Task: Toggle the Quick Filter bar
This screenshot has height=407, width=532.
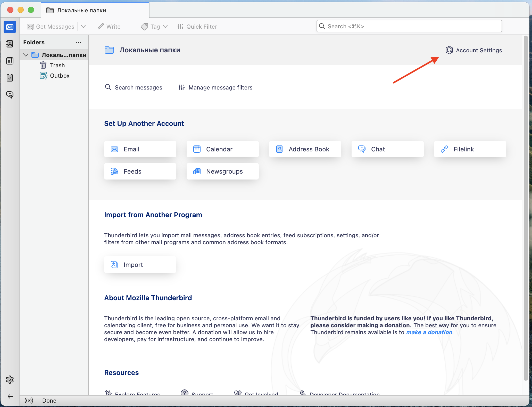Action: click(197, 27)
